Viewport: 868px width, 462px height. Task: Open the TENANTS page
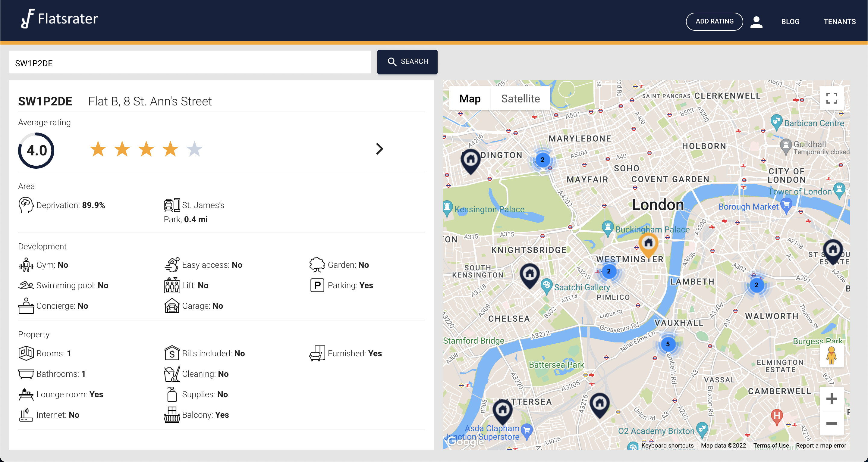pyautogui.click(x=839, y=22)
